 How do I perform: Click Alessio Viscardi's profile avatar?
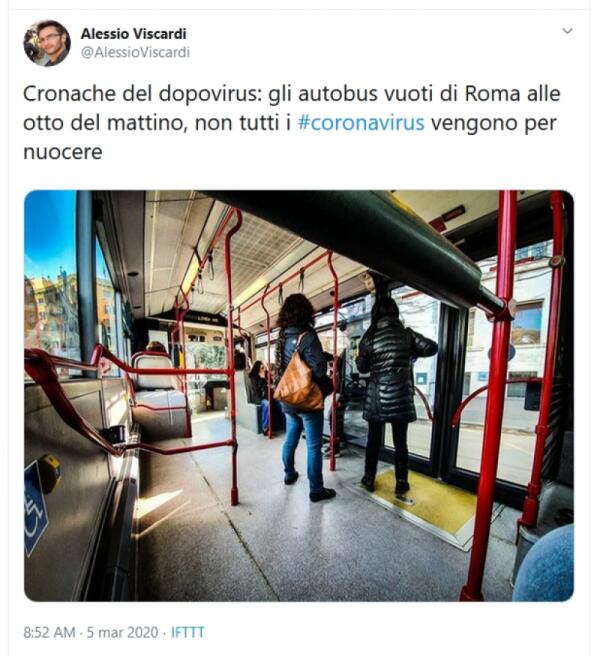47,43
